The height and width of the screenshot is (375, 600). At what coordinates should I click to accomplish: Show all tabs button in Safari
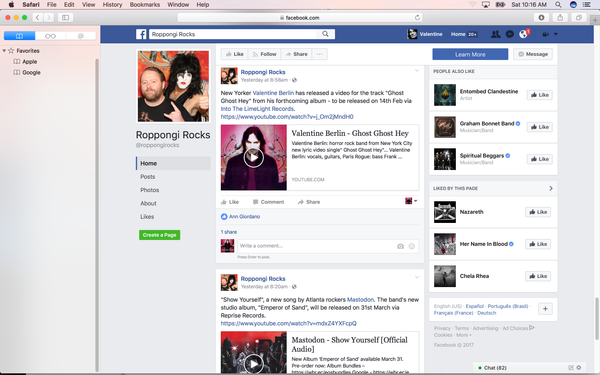(579, 18)
